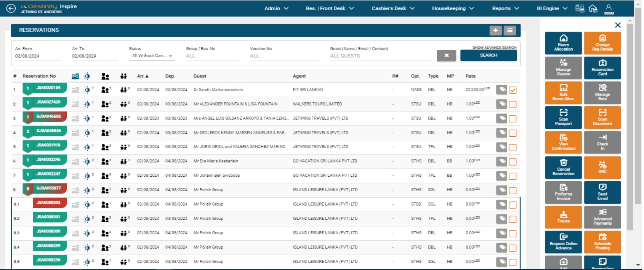Check the JSA0032246 row checkbox

(x=513, y=162)
